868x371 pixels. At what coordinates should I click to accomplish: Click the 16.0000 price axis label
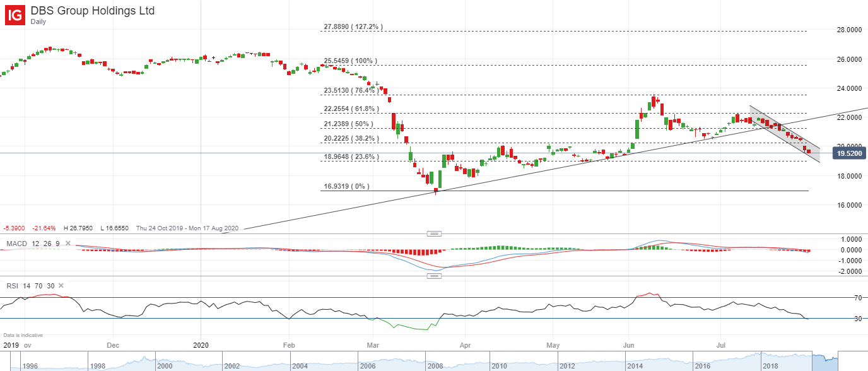[x=850, y=205]
